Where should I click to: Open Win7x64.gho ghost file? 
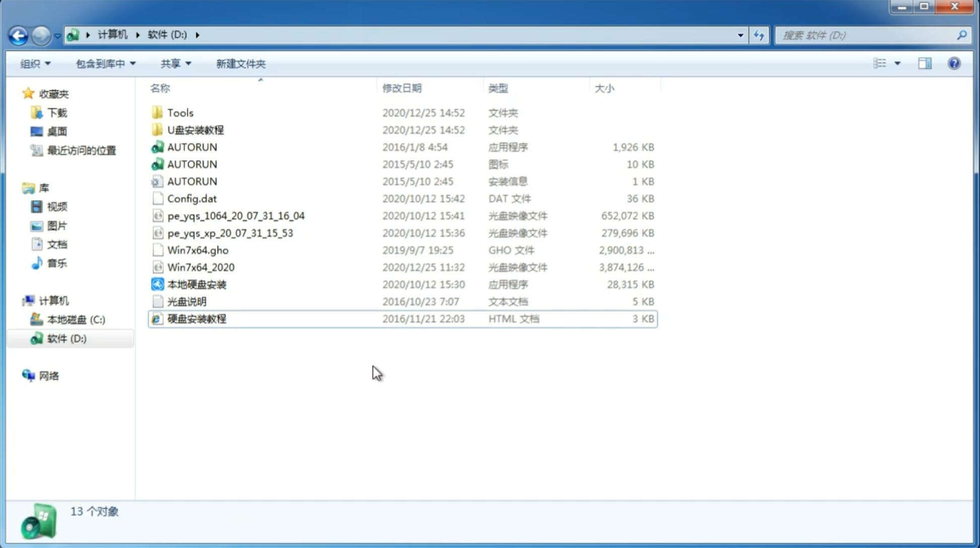(198, 250)
